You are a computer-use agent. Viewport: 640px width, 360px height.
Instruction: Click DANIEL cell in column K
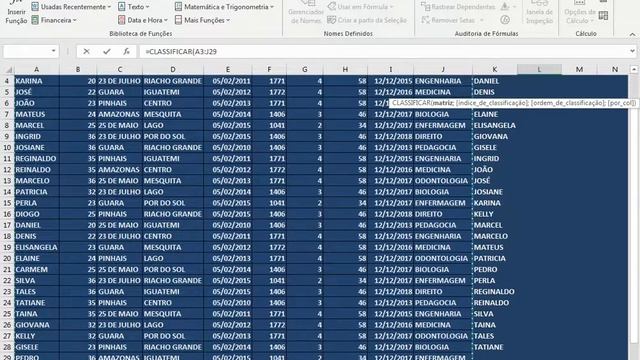(495, 81)
